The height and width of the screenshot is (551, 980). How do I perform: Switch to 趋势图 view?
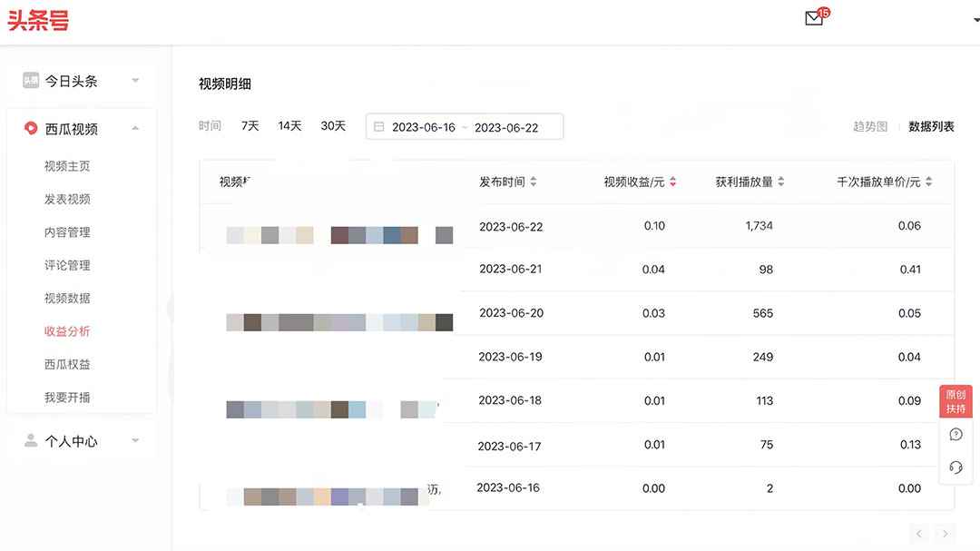[870, 126]
